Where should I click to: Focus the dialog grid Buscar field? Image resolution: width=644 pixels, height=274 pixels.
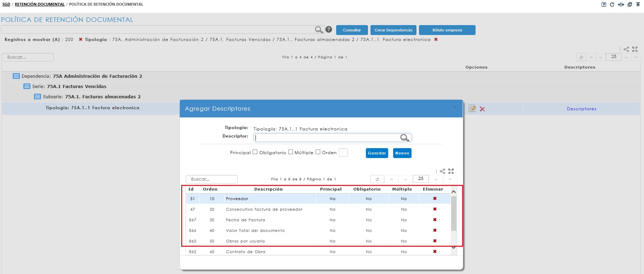click(212, 179)
